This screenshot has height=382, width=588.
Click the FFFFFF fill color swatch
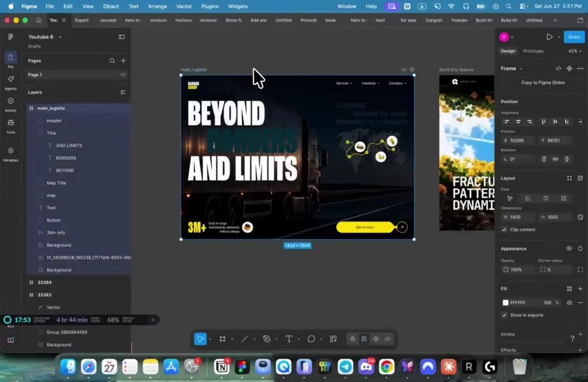point(506,303)
